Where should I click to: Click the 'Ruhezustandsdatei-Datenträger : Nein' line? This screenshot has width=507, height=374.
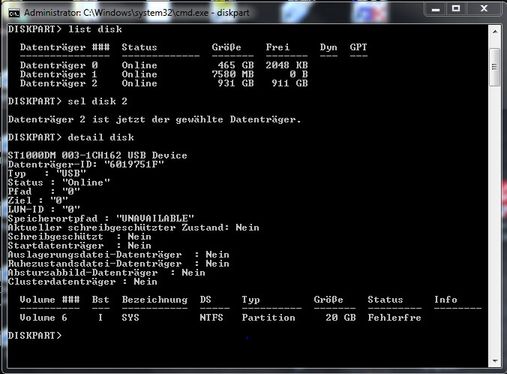119,263
